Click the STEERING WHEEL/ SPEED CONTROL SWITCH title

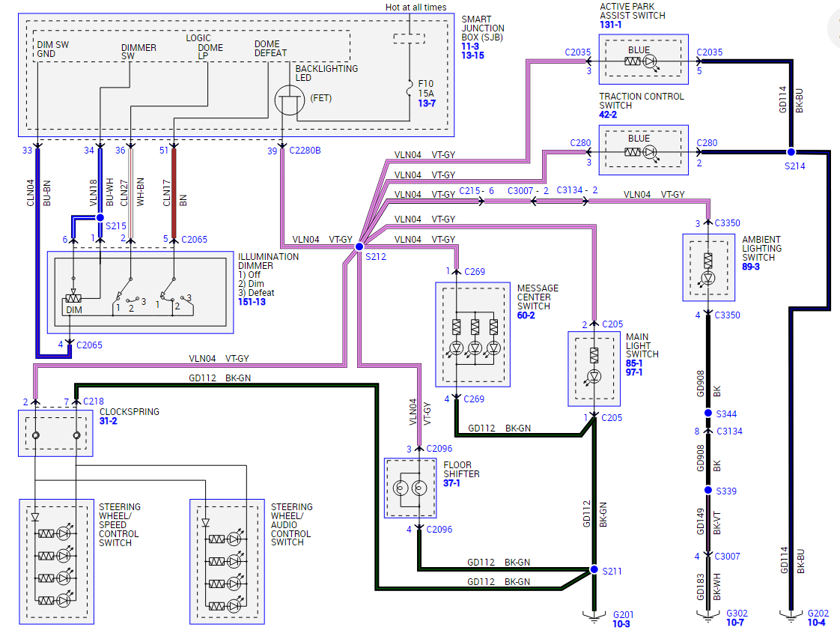pos(120,525)
